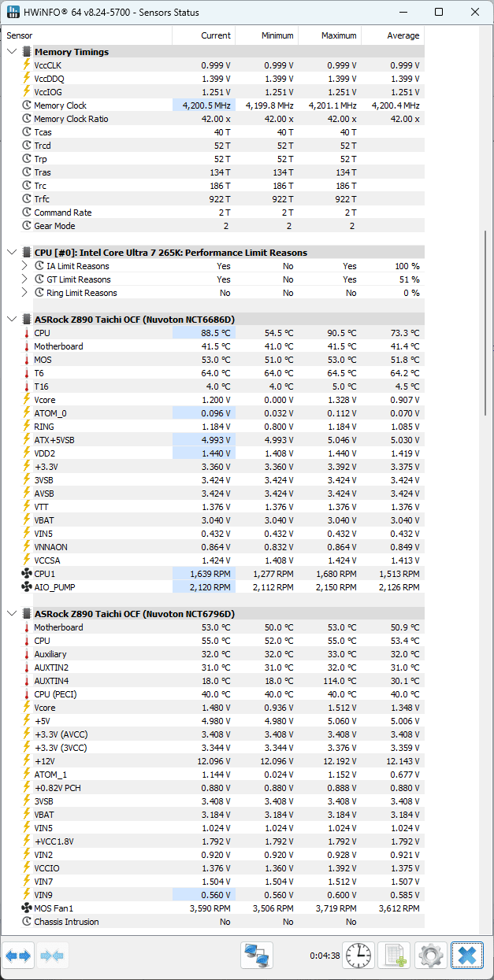
Task: Start logging with the document plus icon
Action: click(x=394, y=956)
